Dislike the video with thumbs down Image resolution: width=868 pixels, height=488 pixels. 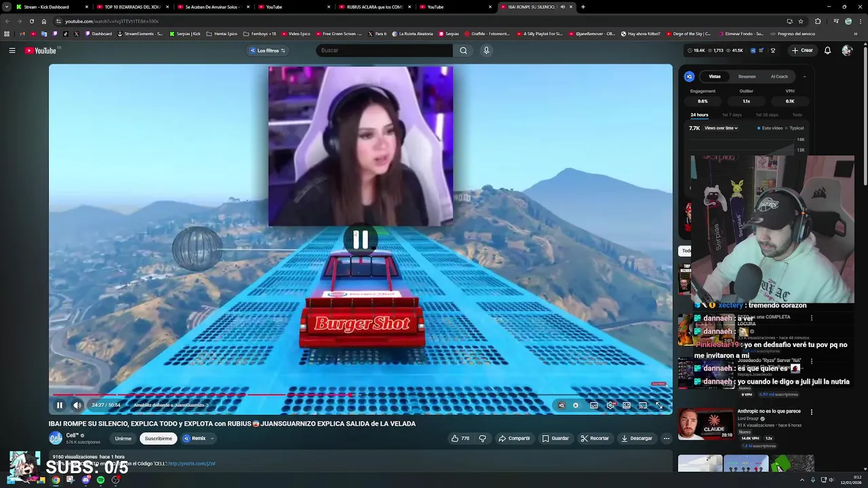483,439
